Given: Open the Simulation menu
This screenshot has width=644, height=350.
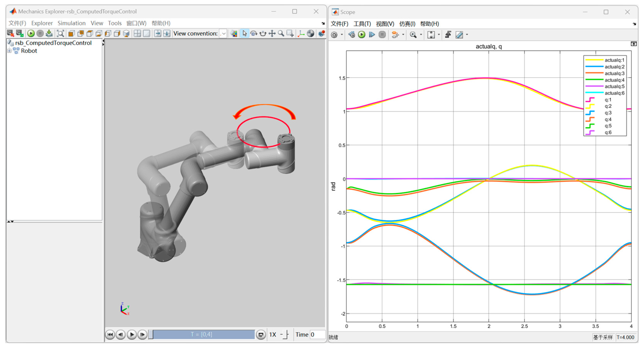Looking at the screenshot, I should (72, 23).
